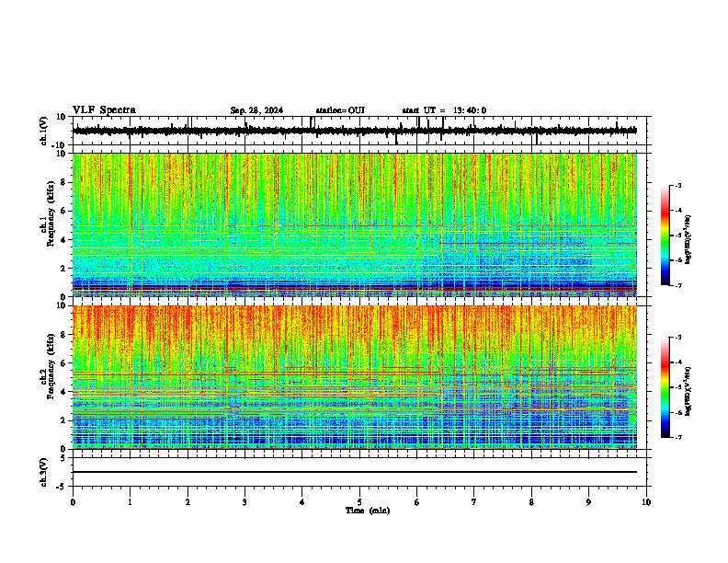The height and width of the screenshot is (563, 728).
Task: Click the time axis tick label "5"
Action: 359,502
